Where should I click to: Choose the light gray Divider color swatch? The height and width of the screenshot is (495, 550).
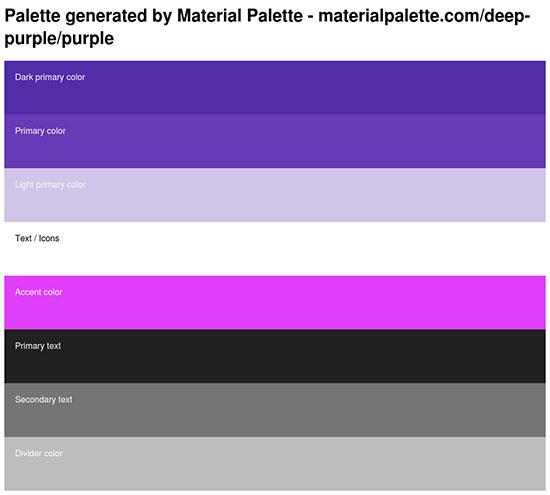tap(275, 463)
